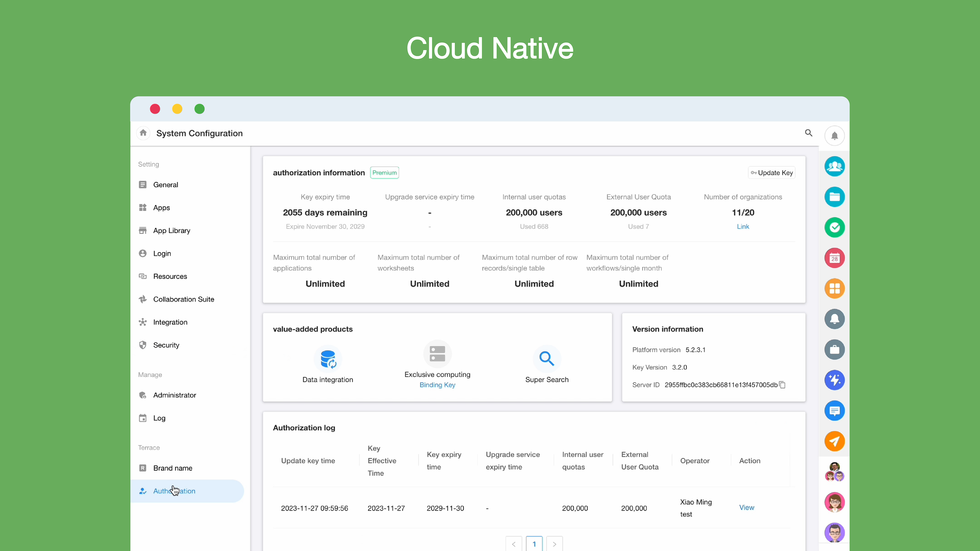This screenshot has height=551, width=980.
Task: Launch Super Search from value-added products
Action: tap(547, 359)
